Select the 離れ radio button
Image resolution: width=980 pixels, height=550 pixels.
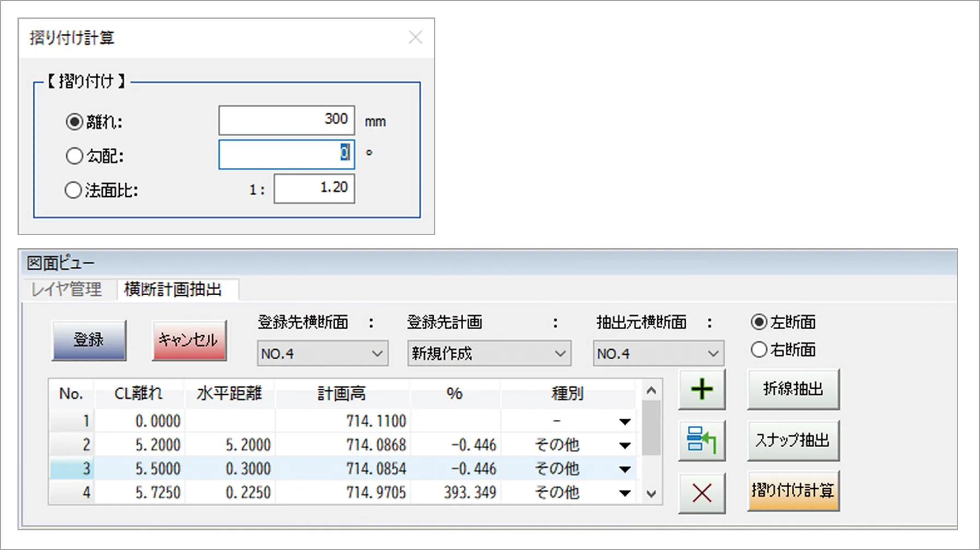click(x=74, y=121)
